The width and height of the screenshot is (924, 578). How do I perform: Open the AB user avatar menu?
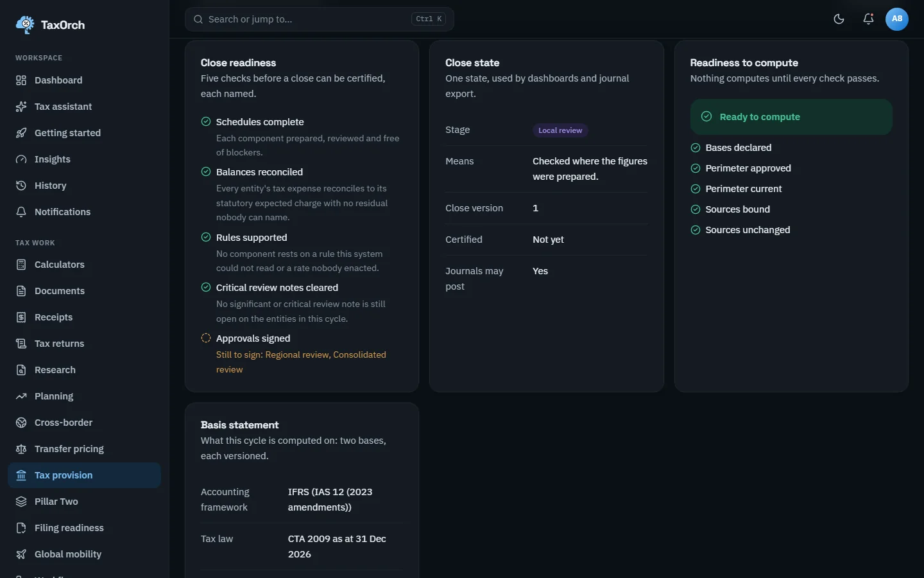[x=897, y=19]
